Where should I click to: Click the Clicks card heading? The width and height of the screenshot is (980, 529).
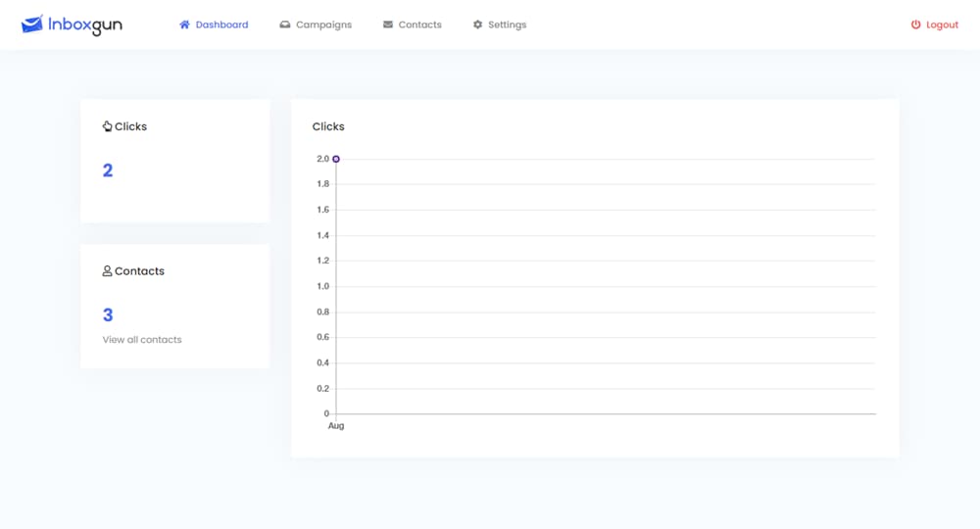[130, 126]
